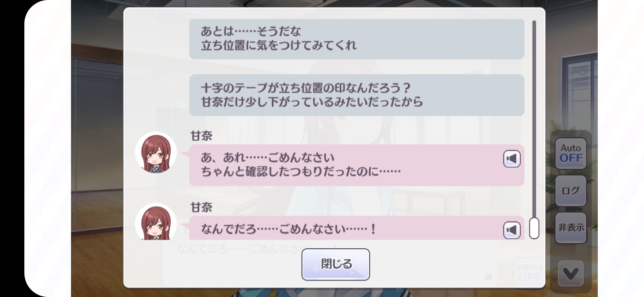Click the 甘奈 name label above the なんでだろ line
Image resolution: width=644 pixels, height=297 pixels.
point(201,207)
